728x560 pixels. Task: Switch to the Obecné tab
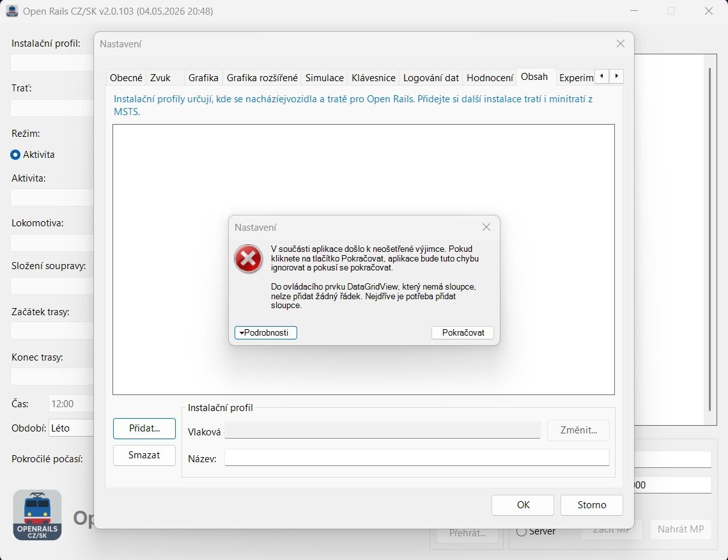pyautogui.click(x=126, y=77)
